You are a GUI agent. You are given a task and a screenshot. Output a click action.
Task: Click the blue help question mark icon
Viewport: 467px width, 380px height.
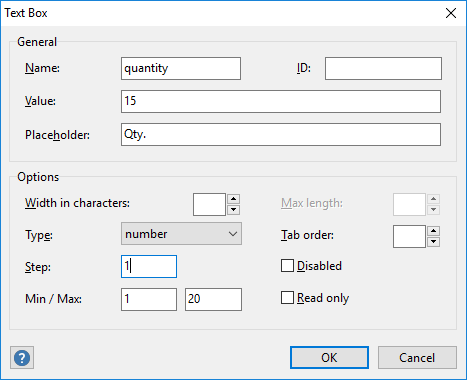click(22, 358)
